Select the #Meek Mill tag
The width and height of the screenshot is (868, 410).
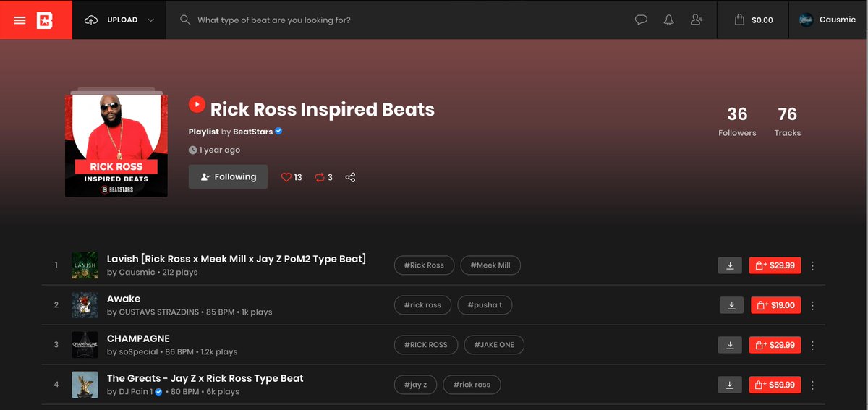490,265
